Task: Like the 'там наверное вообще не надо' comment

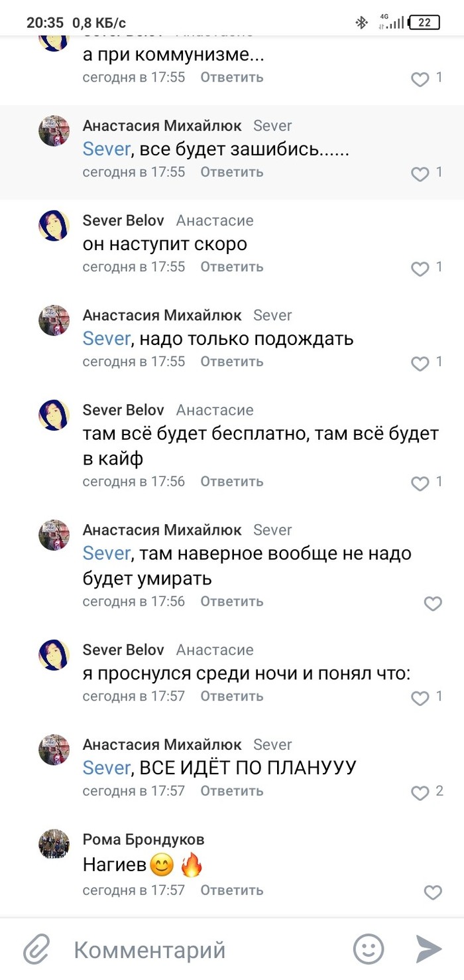Action: pos(432,603)
